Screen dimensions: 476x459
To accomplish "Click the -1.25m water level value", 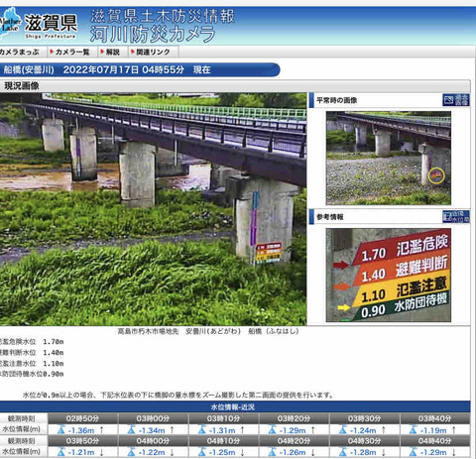I will pos(222,452).
